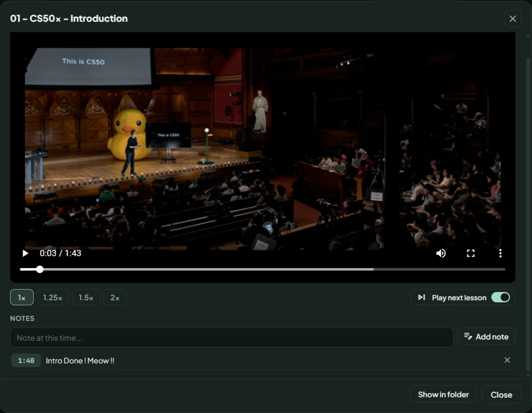Close the lesson dialog with the X
This screenshot has height=413, width=532.
513,19
